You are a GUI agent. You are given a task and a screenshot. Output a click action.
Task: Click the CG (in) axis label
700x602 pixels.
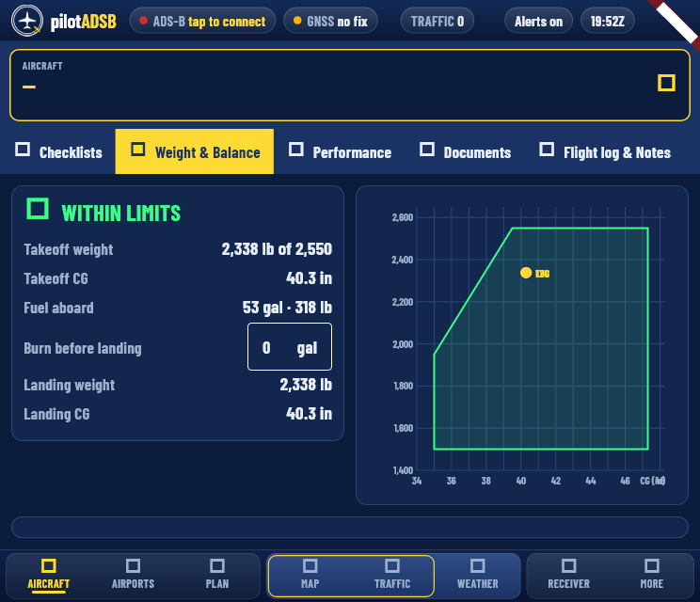652,481
